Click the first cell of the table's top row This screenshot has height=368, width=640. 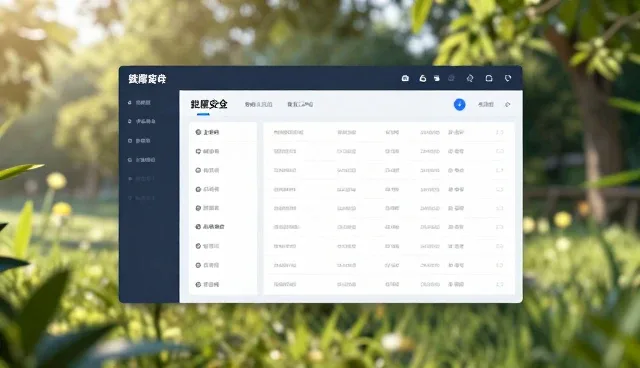click(289, 132)
